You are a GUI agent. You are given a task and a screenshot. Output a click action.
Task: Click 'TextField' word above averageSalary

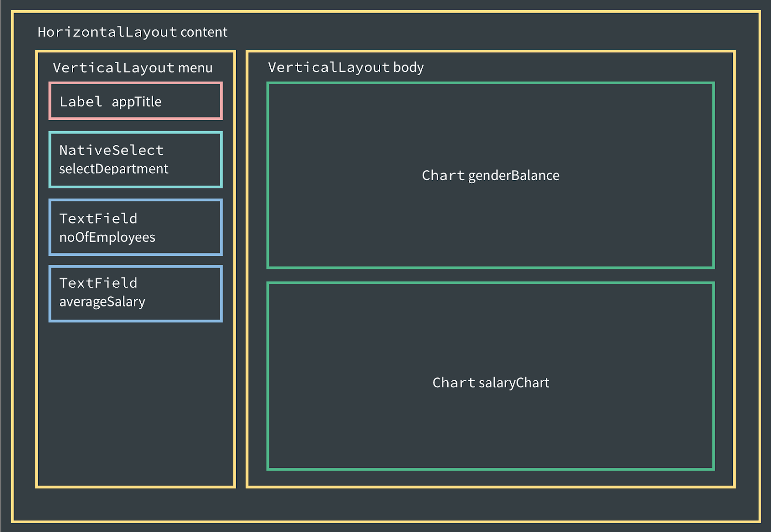(x=98, y=283)
